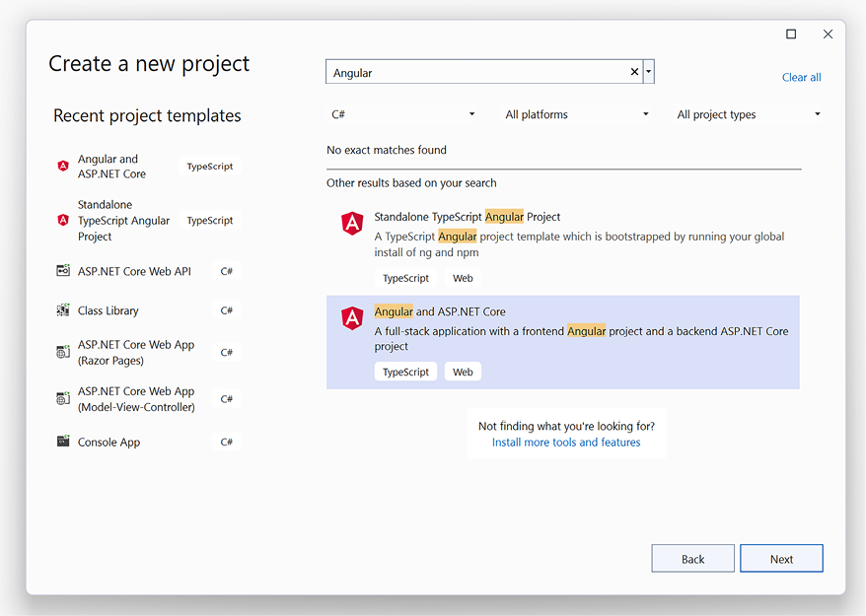Click C# badge beside Console App
Image resolution: width=866 pixels, height=616 pixels.
click(227, 442)
